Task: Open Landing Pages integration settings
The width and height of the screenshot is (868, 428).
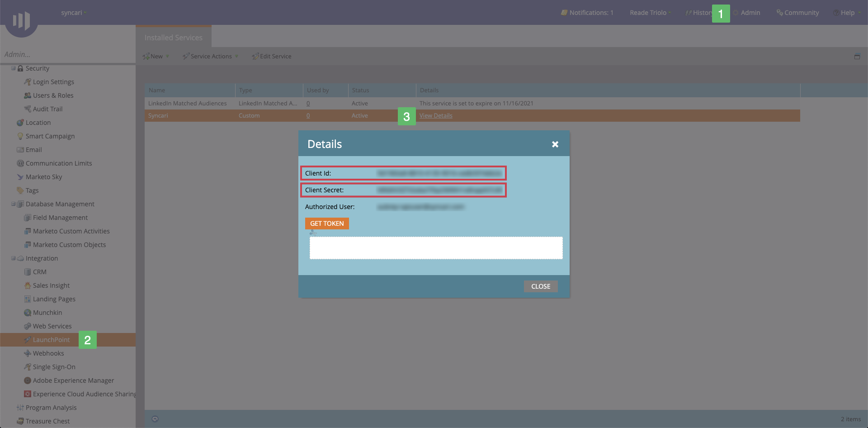Action: tap(54, 299)
